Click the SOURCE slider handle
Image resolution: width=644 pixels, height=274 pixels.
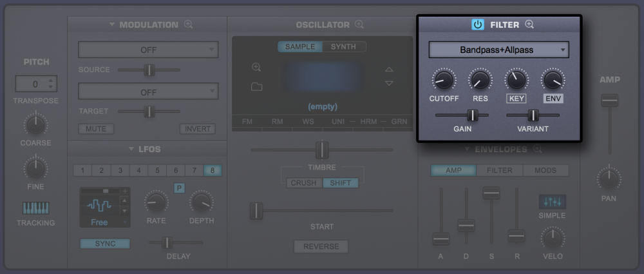(149, 70)
